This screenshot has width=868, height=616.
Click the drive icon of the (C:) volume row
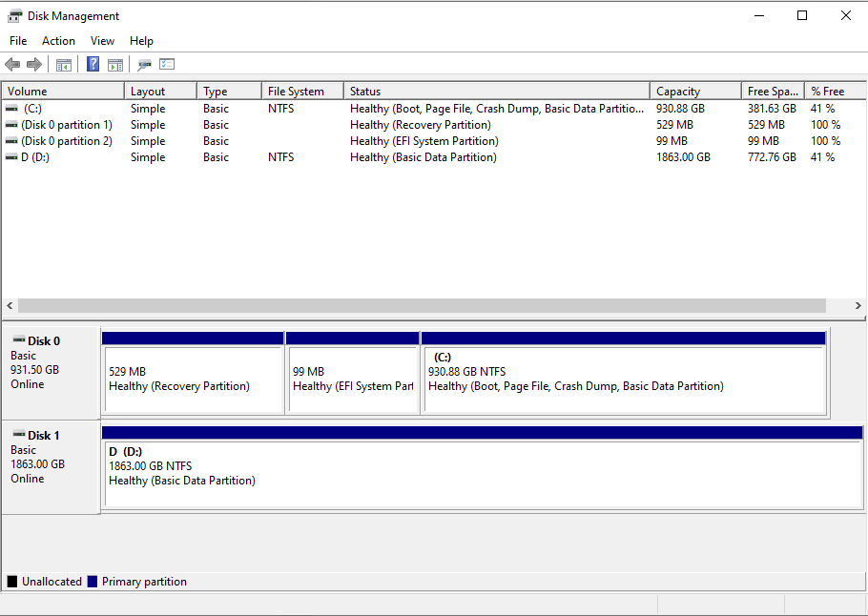11,109
